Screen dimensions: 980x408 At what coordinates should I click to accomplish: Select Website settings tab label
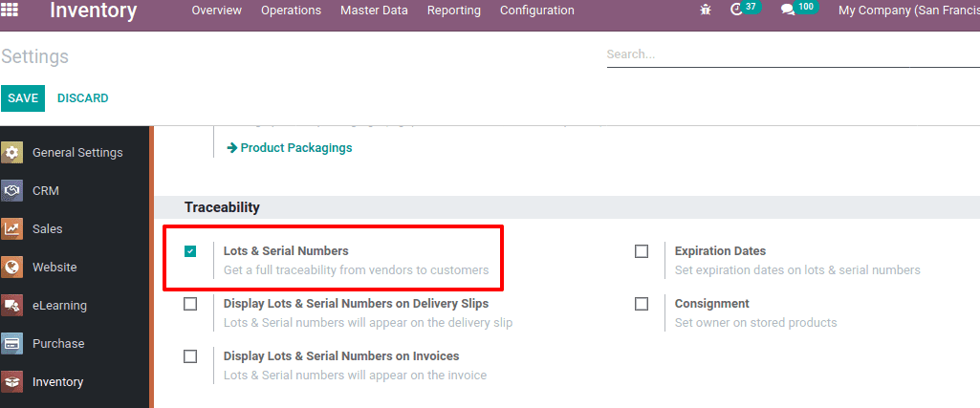point(55,267)
